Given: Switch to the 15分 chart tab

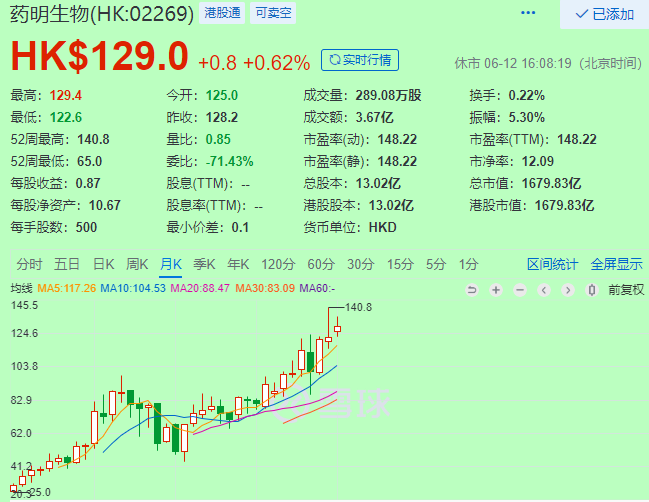Looking at the screenshot, I should point(400,264).
